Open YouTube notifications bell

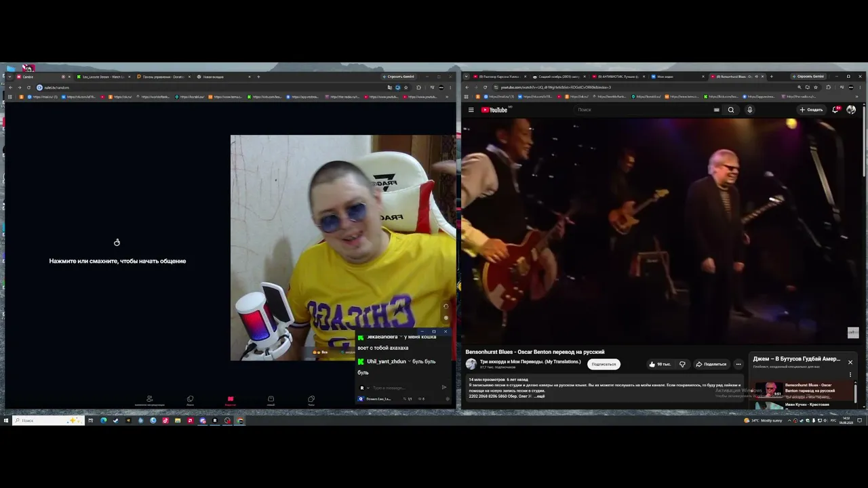click(x=835, y=110)
